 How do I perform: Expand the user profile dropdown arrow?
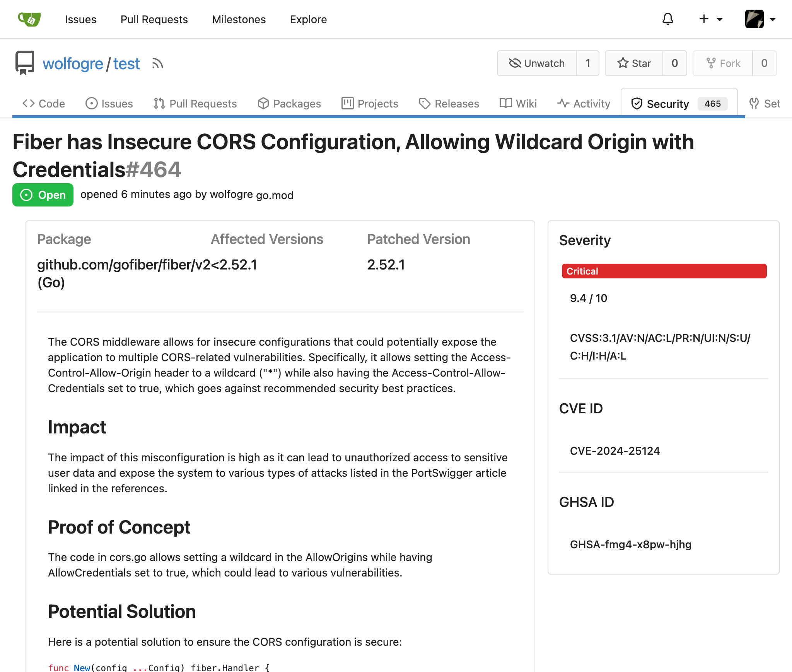[x=773, y=19]
